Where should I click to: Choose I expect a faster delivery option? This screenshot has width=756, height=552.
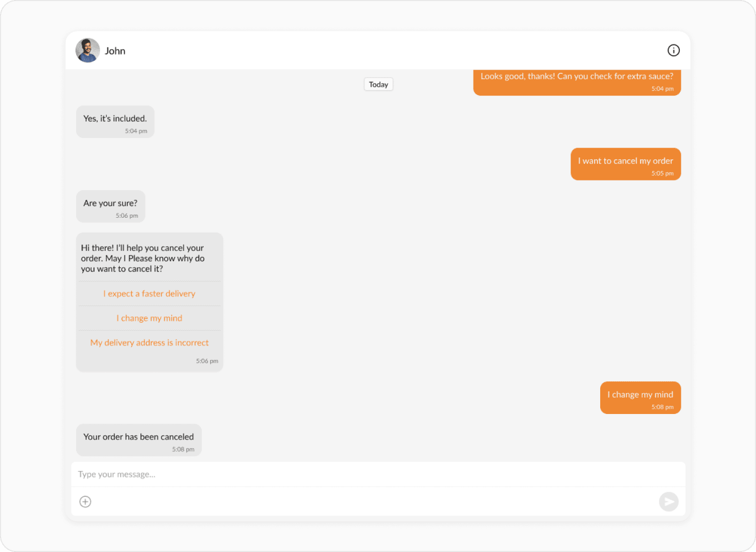(x=149, y=293)
